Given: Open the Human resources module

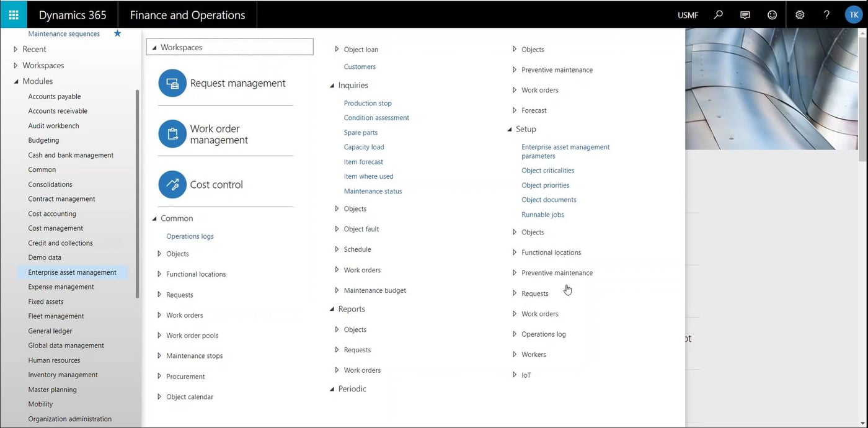Looking at the screenshot, I should (x=54, y=360).
